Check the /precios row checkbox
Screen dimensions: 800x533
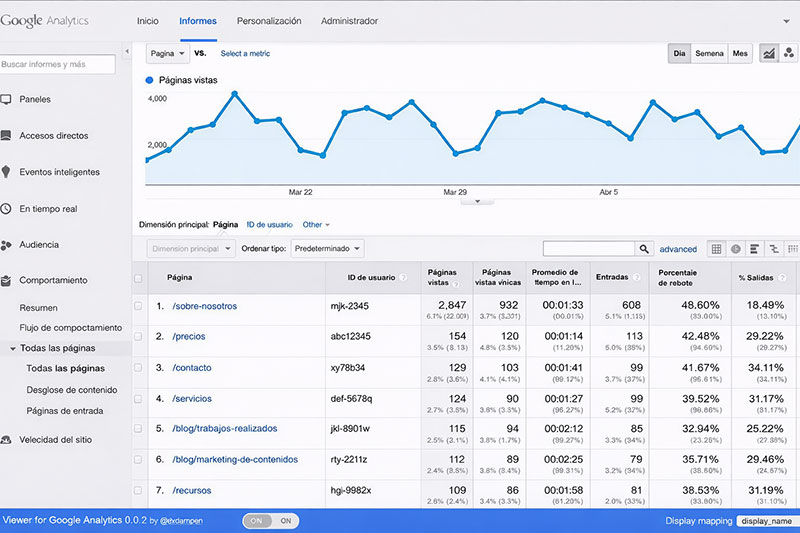[138, 337]
